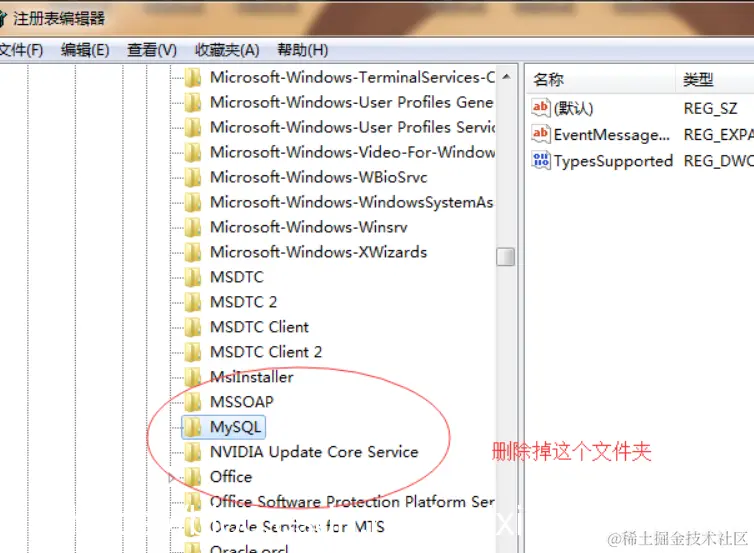Screen dimensions: 754x553
Task: Click the tree vertical scrollbar thumb
Action: (x=505, y=256)
